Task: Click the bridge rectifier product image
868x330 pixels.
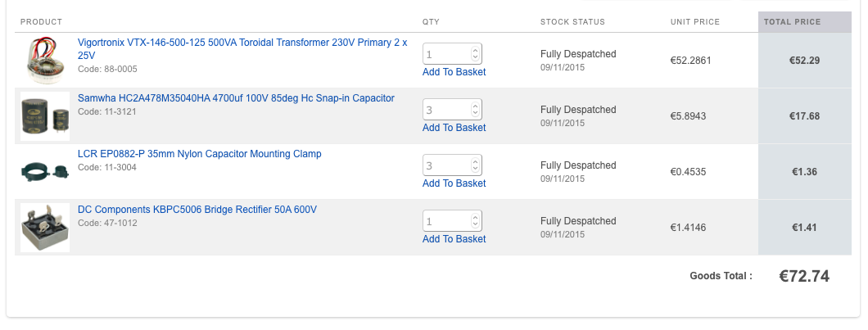Action: (45, 227)
